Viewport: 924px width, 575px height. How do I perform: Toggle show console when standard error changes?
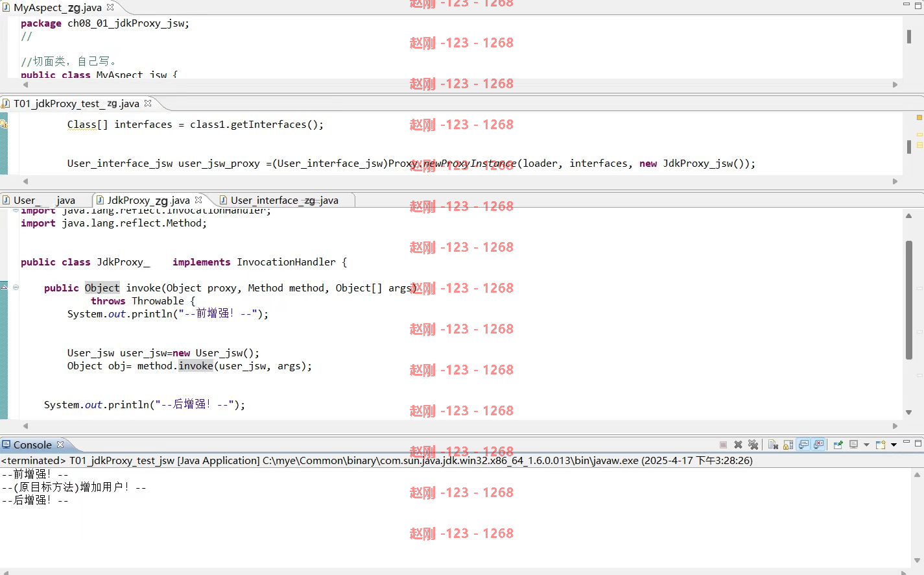(x=819, y=445)
